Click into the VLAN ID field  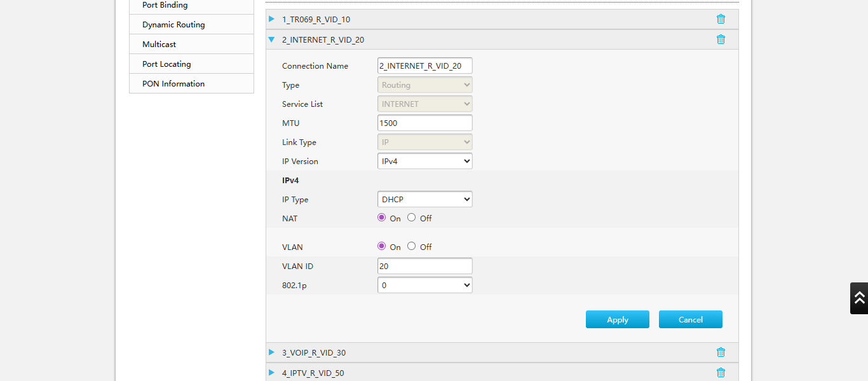(424, 266)
